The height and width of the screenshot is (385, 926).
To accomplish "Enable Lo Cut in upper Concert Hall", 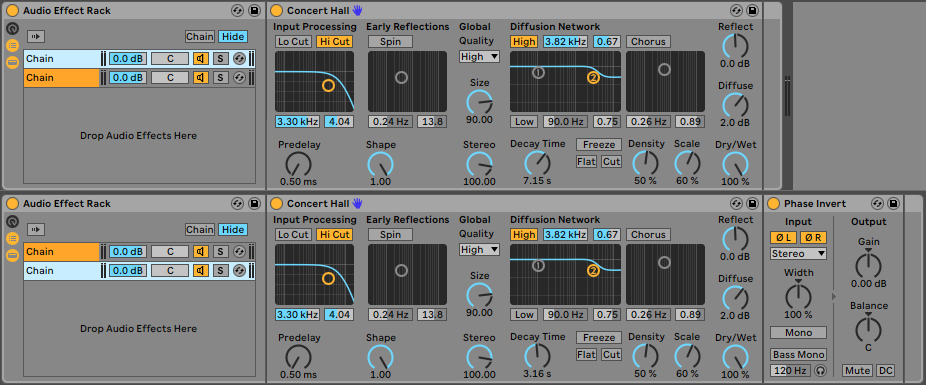I will coord(294,41).
